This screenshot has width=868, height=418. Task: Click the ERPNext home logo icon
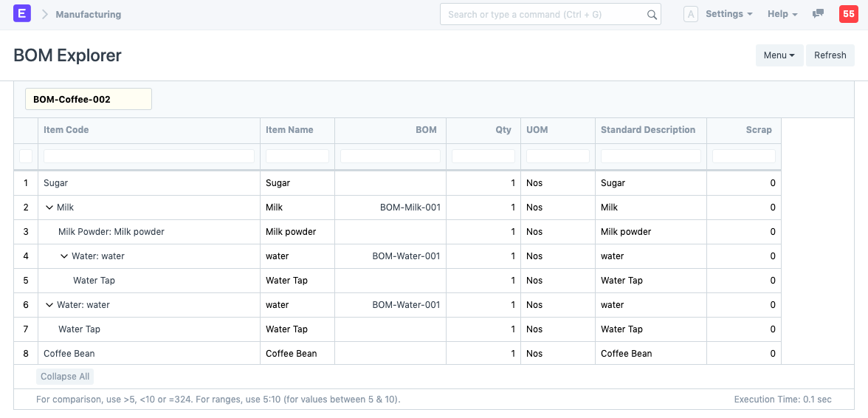click(22, 14)
